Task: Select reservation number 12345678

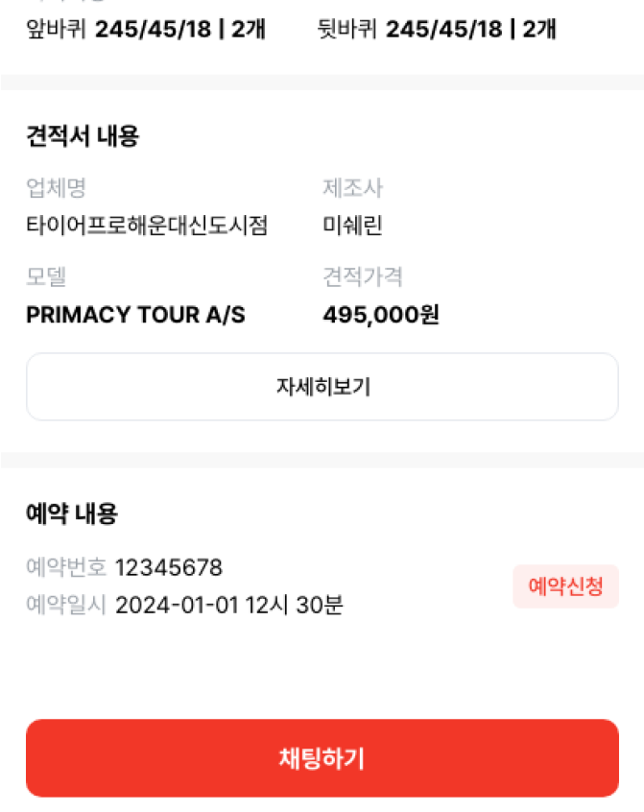Action: pos(169,568)
